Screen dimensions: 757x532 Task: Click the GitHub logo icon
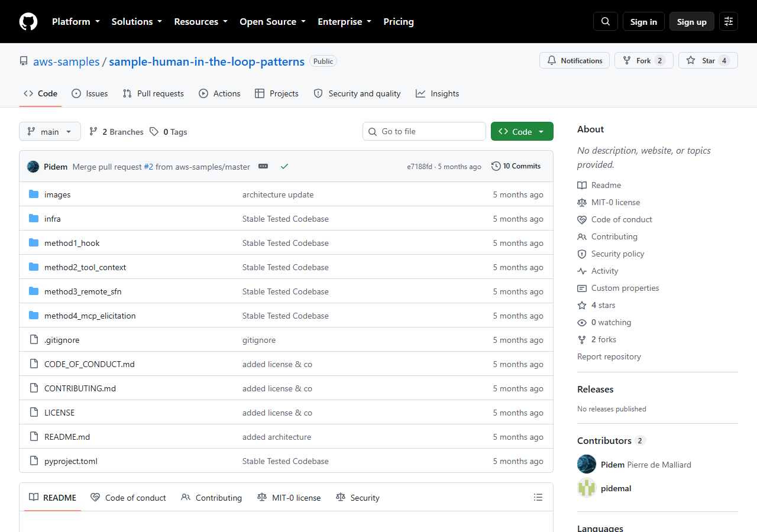pyautogui.click(x=28, y=22)
